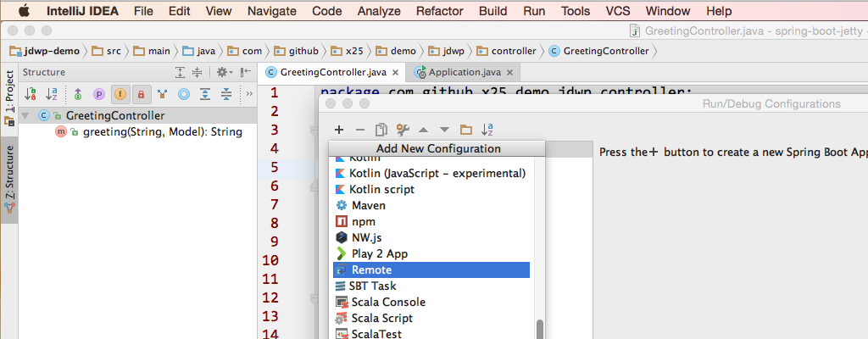Select NW.js configuration type
The width and height of the screenshot is (868, 339).
tap(431, 237)
